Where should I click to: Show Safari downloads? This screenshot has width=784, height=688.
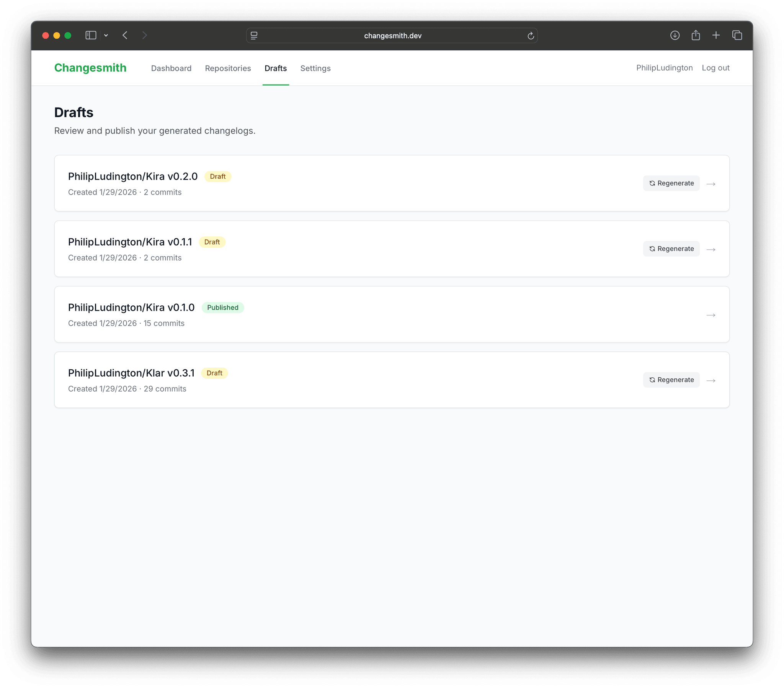(675, 35)
